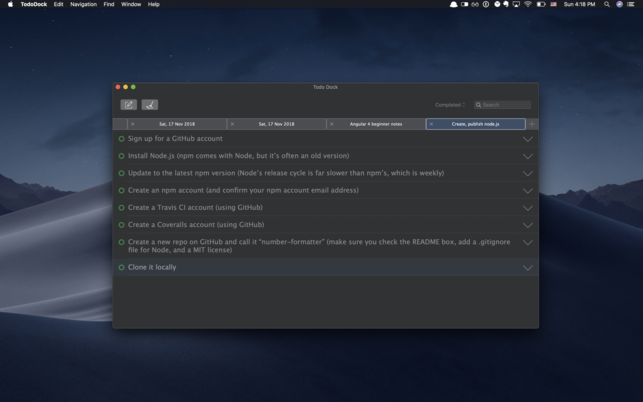Open the TodoDock application menu
The height and width of the screenshot is (402, 643).
click(x=34, y=4)
